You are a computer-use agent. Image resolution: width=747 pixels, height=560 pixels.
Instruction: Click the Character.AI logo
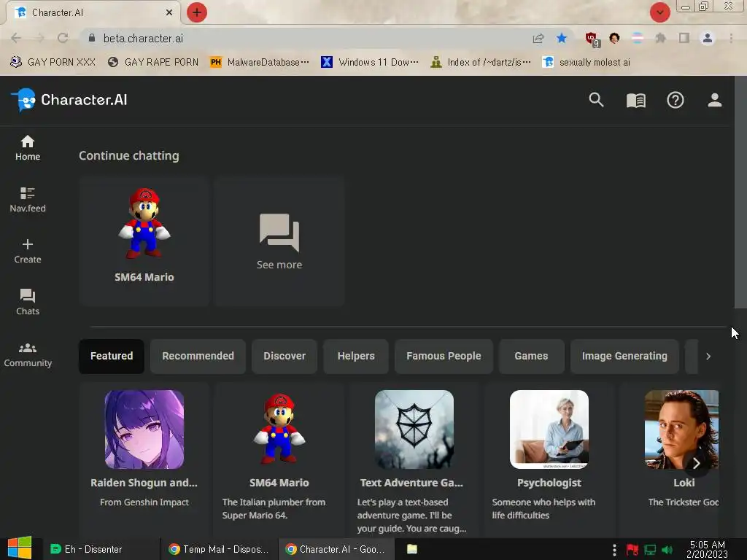[69, 100]
